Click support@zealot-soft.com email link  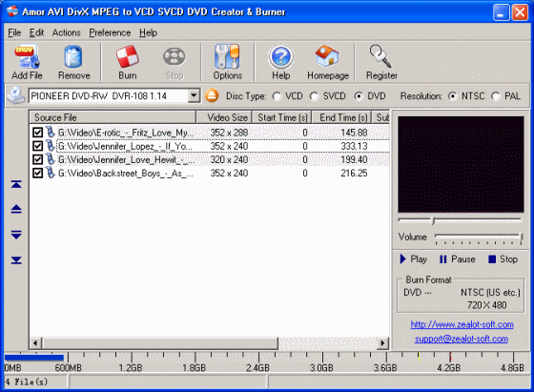[462, 339]
